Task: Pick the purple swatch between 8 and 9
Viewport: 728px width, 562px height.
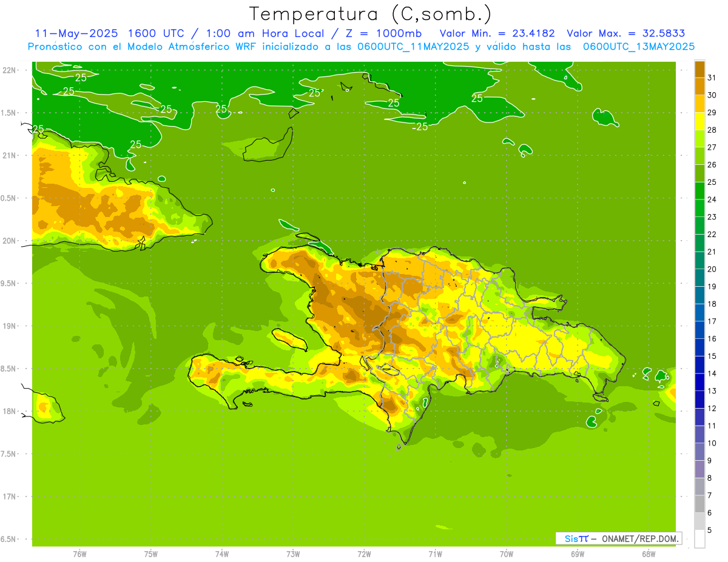Action: 699,469
